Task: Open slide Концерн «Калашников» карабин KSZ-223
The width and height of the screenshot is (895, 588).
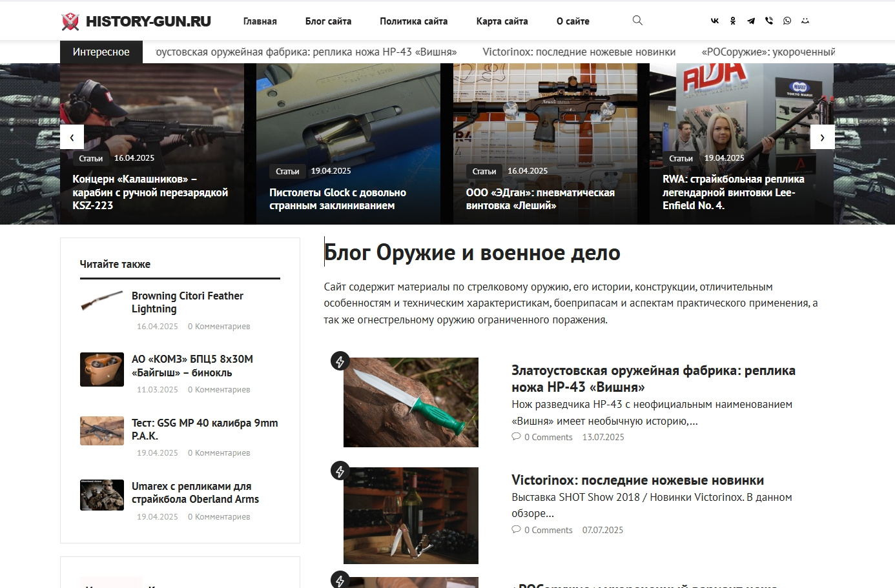Action: click(x=150, y=192)
